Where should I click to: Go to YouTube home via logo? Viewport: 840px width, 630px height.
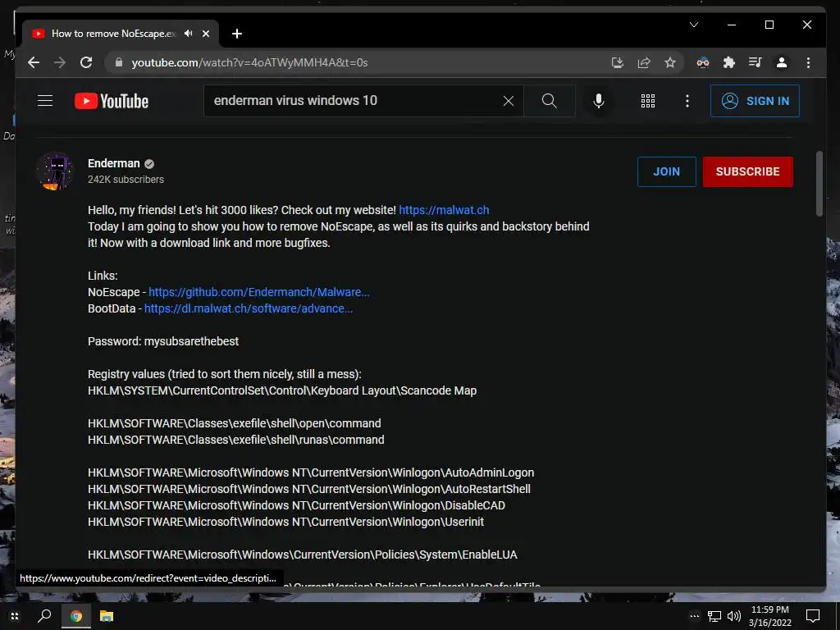coord(112,101)
